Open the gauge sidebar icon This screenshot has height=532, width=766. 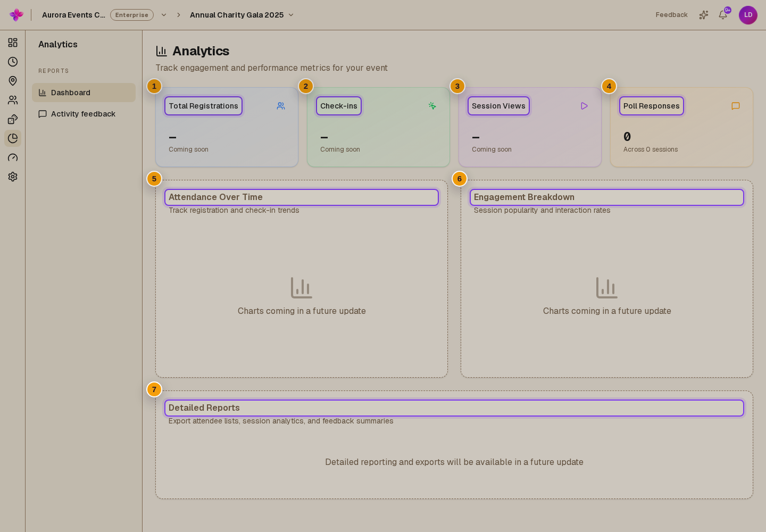point(13,157)
